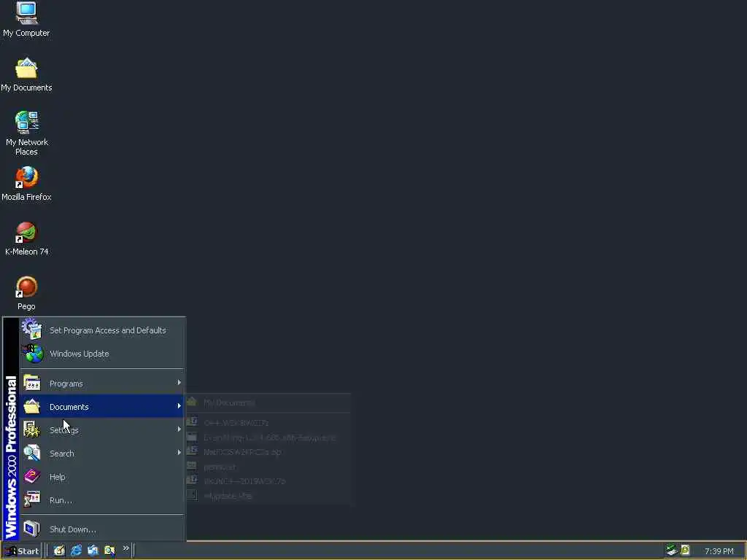Select the K-Meleon 74 desktop shortcut
Image resolution: width=747 pixels, height=560 pixels.
click(x=27, y=238)
